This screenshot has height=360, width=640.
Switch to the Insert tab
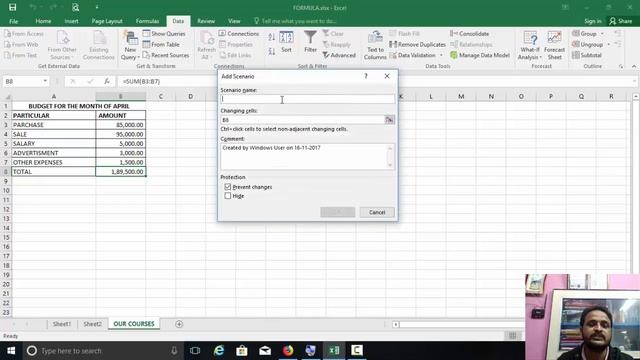pyautogui.click(x=71, y=21)
